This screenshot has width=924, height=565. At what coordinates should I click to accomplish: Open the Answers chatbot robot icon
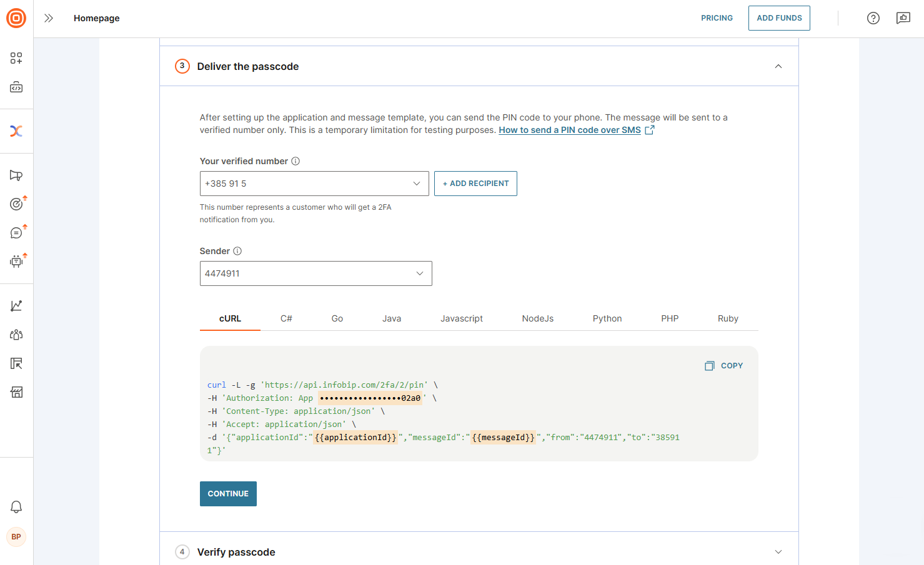click(x=16, y=262)
